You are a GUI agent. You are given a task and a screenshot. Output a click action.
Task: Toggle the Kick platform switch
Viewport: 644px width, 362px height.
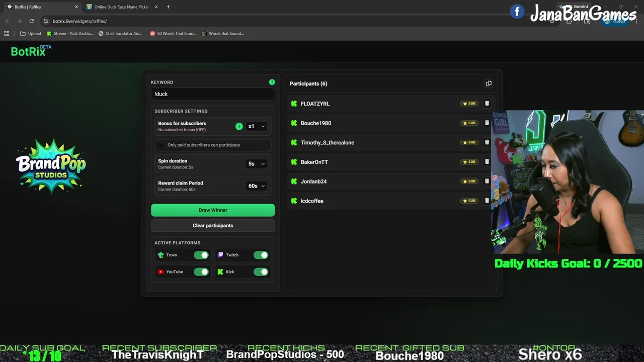click(x=261, y=271)
